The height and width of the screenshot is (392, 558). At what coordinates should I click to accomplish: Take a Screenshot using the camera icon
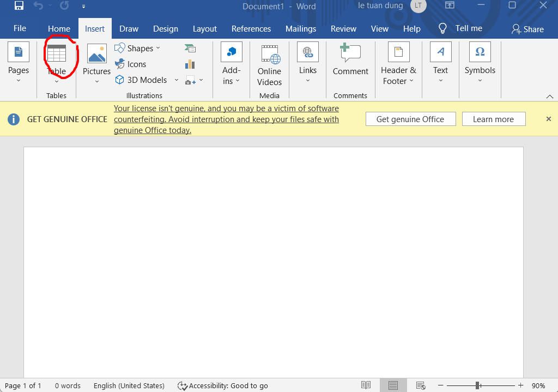pyautogui.click(x=190, y=80)
